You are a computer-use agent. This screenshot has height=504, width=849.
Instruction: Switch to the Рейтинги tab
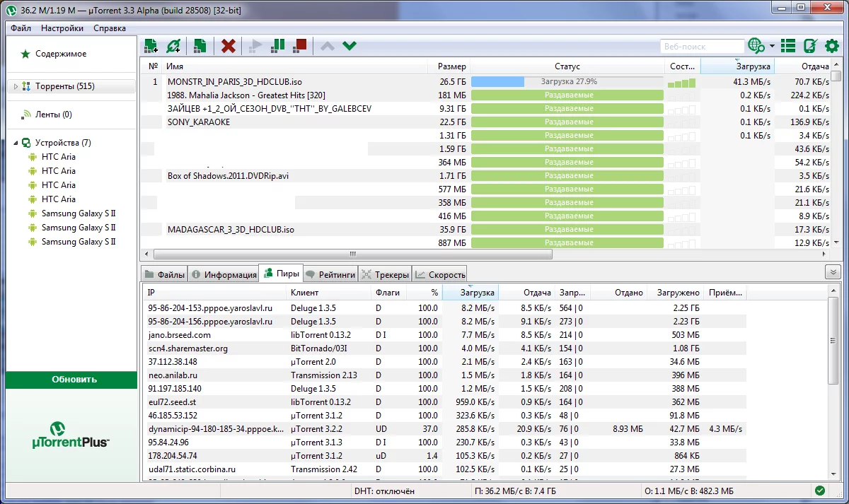[x=330, y=274]
